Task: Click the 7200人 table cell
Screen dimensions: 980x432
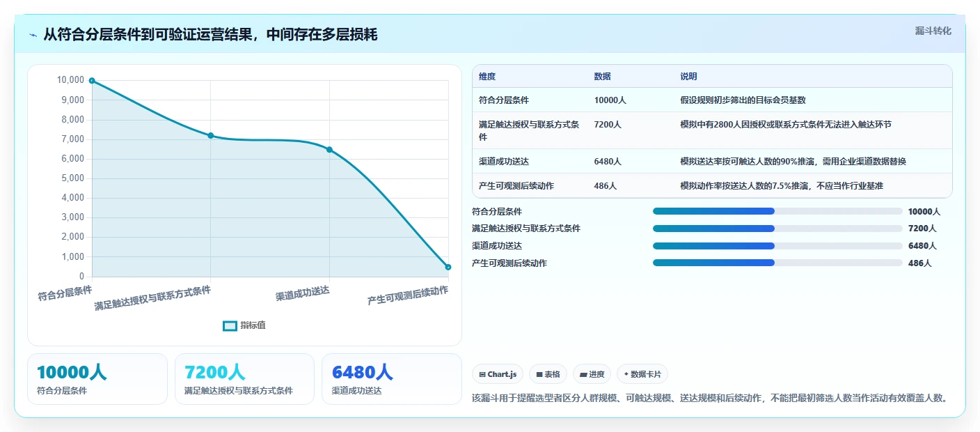Action: tap(608, 125)
